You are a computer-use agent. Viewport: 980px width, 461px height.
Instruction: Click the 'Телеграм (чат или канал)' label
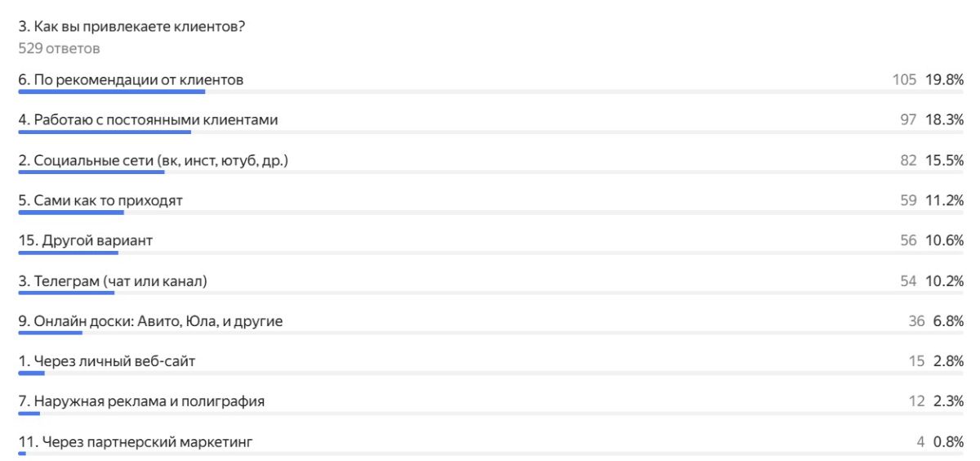click(113, 281)
